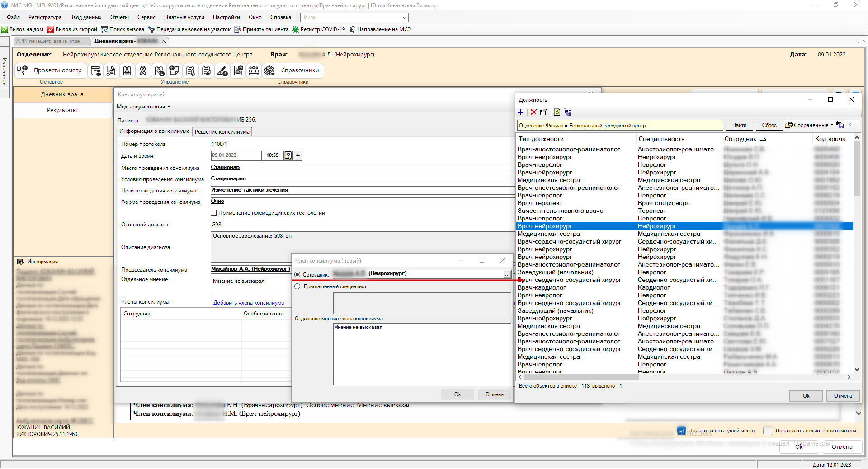The height and width of the screenshot is (469, 868).
Task: Click blue plus add icon in Должность window
Action: coord(520,112)
